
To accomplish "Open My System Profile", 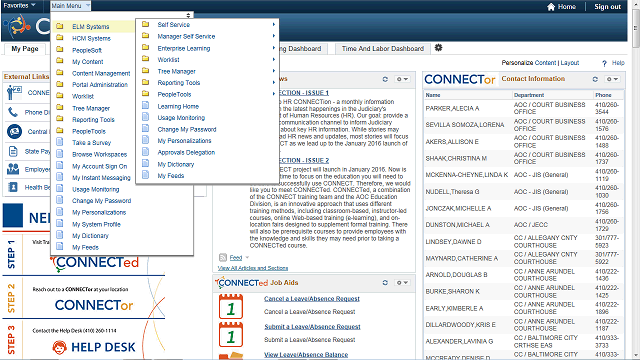I will coord(96,224).
